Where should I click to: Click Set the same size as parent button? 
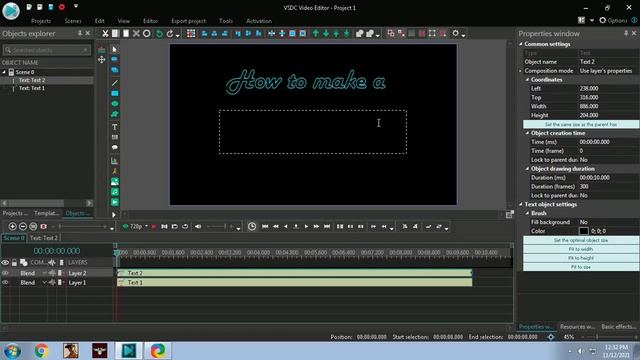tap(581, 124)
